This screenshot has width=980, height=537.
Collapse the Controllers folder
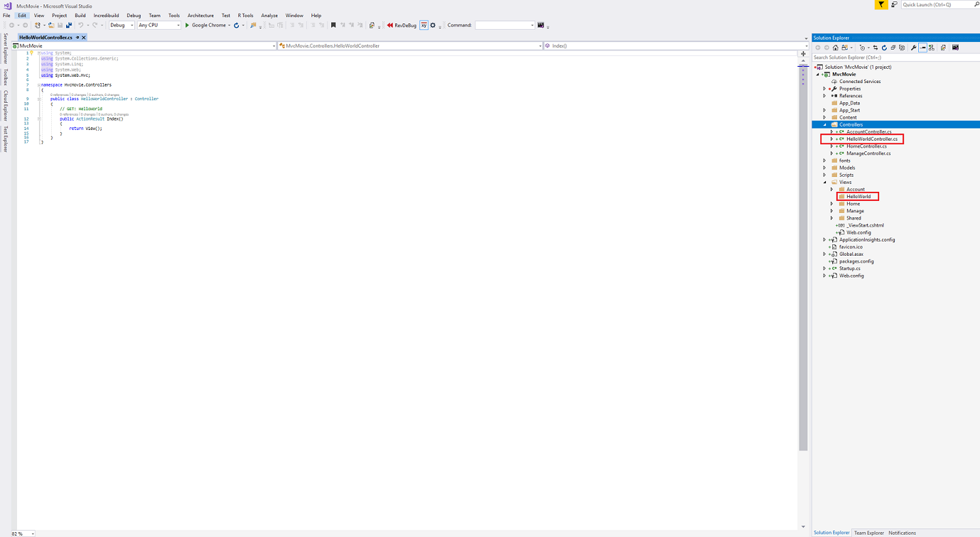pyautogui.click(x=824, y=124)
